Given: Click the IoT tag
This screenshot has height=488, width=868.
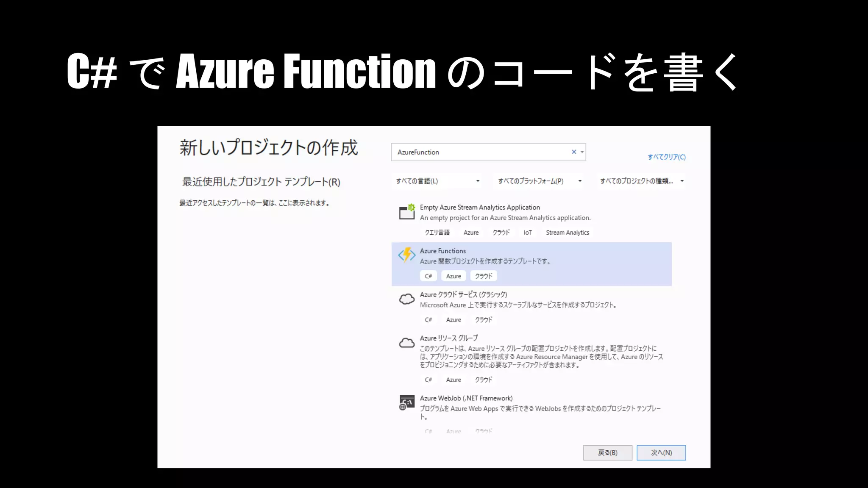Looking at the screenshot, I should (x=528, y=233).
